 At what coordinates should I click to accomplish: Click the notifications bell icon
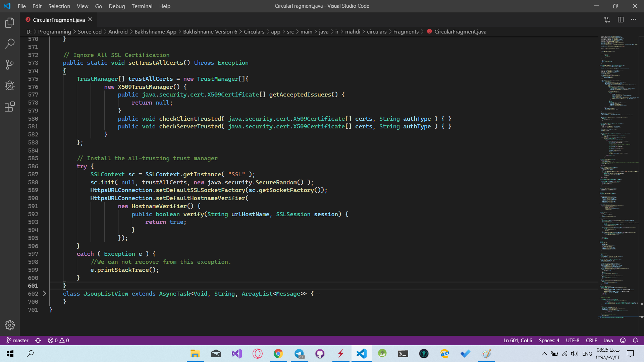coord(635,340)
